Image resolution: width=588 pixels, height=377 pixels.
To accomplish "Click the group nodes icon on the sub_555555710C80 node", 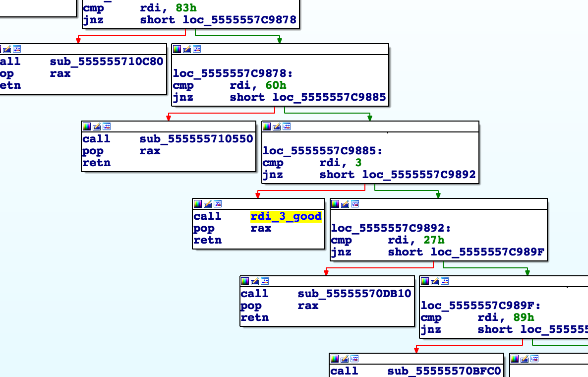I will [x=17, y=49].
